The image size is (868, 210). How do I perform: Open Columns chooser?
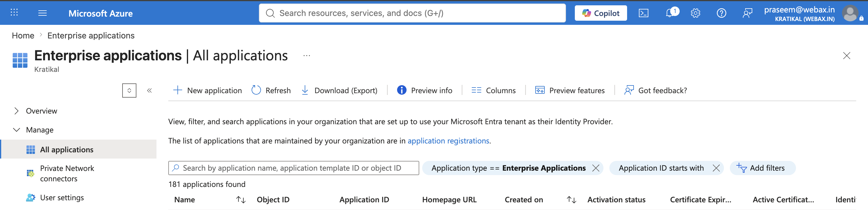[493, 91]
